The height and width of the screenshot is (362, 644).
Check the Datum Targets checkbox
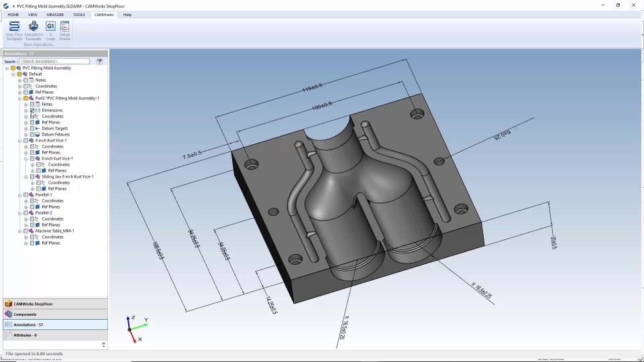coord(32,129)
